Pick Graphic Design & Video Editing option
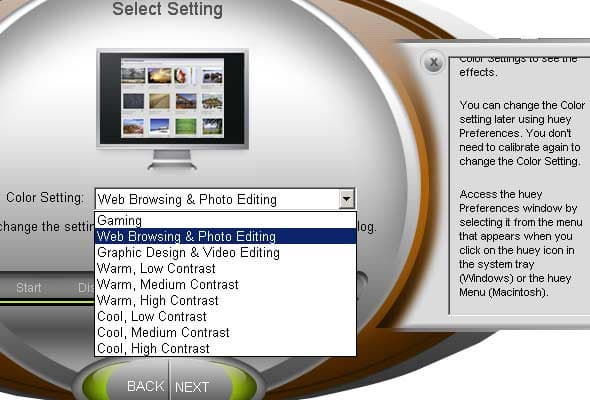 [x=225, y=252]
